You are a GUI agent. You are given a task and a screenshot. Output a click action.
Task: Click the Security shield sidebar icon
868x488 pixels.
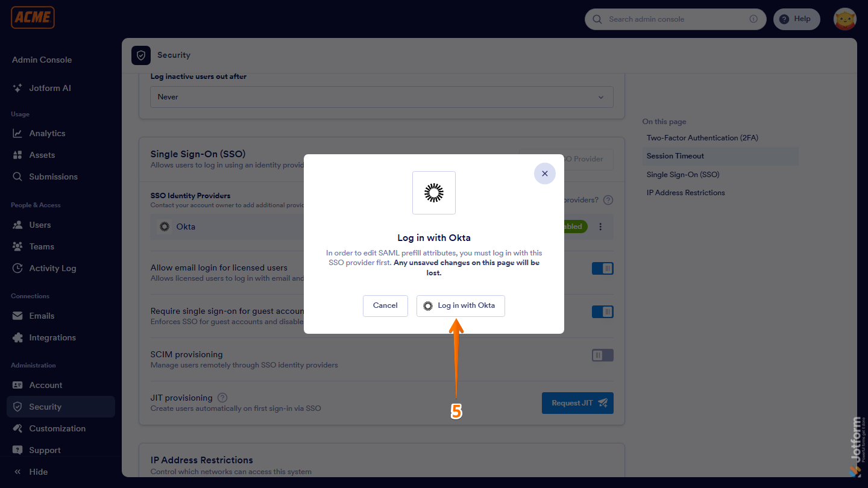pyautogui.click(x=17, y=407)
